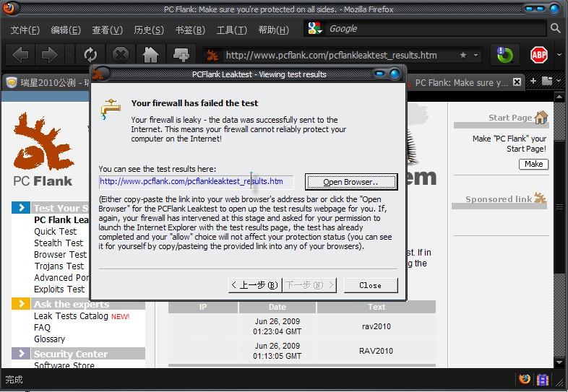Click the search magnifier icon
Image resolution: width=568 pixels, height=392 pixels.
click(x=555, y=28)
